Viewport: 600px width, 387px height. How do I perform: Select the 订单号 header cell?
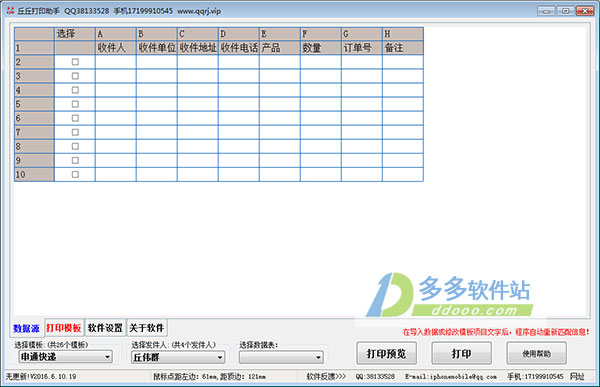362,48
